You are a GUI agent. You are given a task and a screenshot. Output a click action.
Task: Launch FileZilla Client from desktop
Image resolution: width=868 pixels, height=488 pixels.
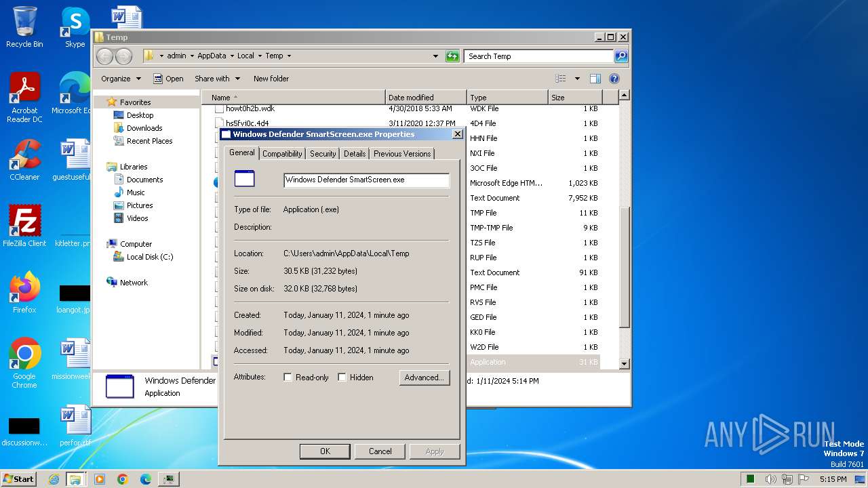24,226
